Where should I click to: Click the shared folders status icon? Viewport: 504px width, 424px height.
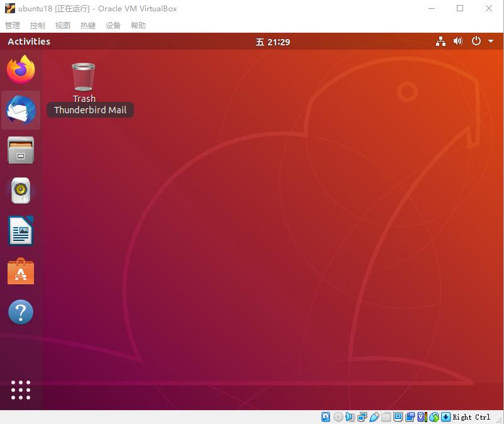386,417
